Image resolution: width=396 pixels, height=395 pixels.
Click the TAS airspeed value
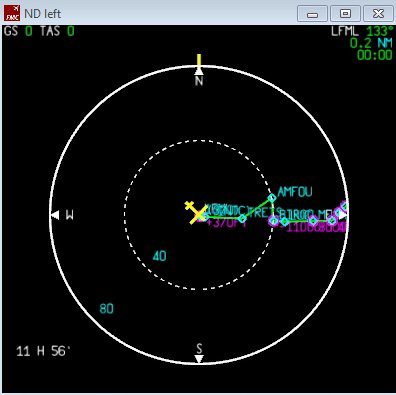point(70,31)
